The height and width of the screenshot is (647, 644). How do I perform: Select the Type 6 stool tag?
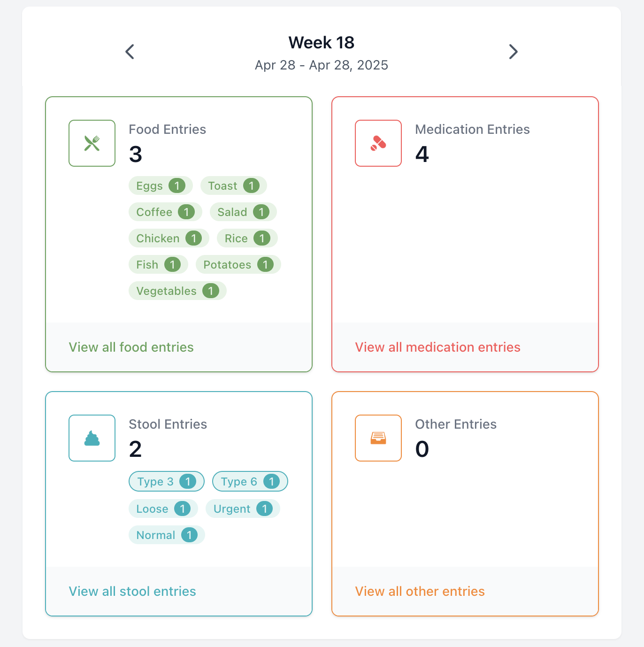pos(250,482)
